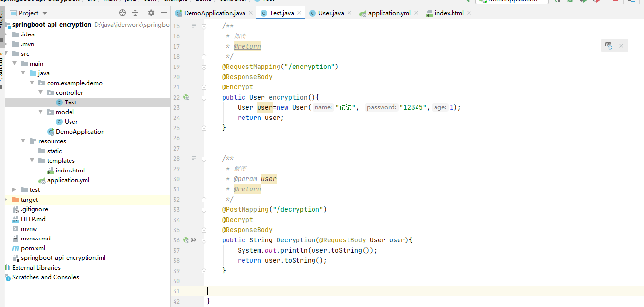Collapse the controller package folder
644x307 pixels.
click(41, 92)
